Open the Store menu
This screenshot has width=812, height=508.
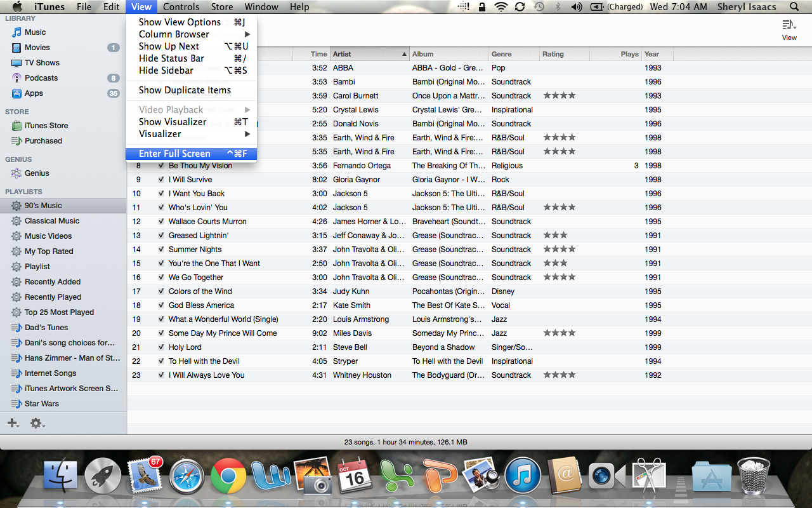tap(221, 7)
